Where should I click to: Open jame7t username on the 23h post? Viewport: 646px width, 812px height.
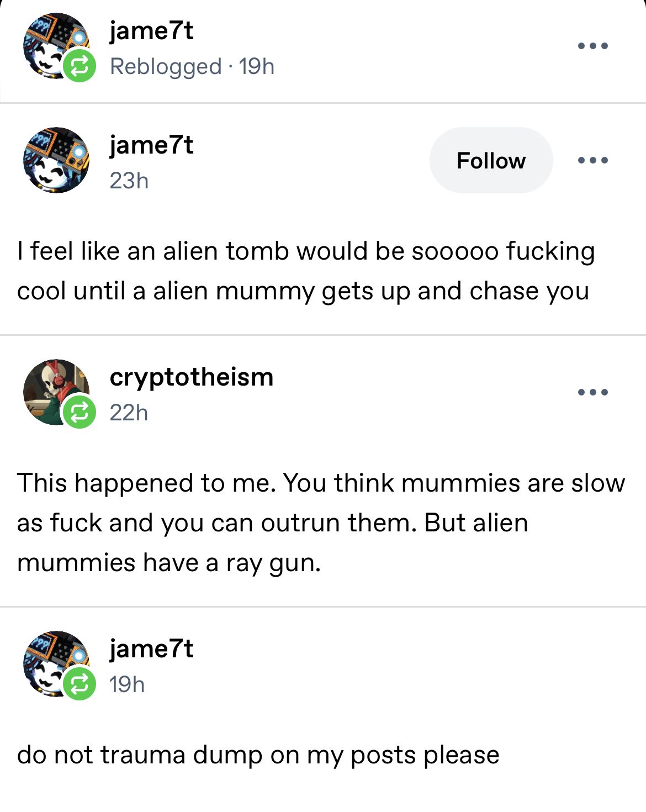tap(151, 146)
